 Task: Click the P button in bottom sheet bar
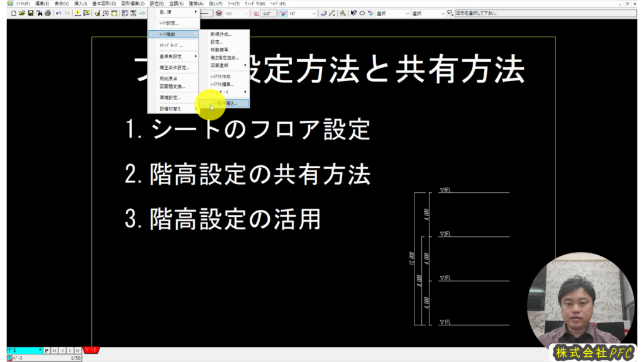[x=47, y=349]
